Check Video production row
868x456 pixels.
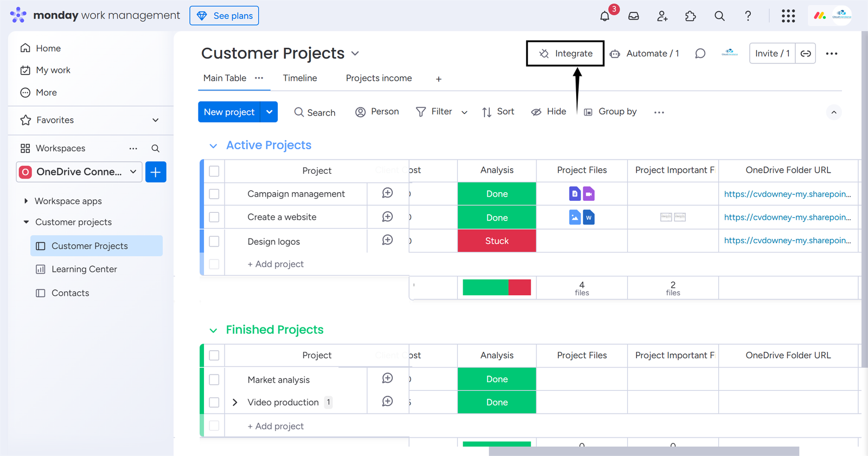coord(214,402)
